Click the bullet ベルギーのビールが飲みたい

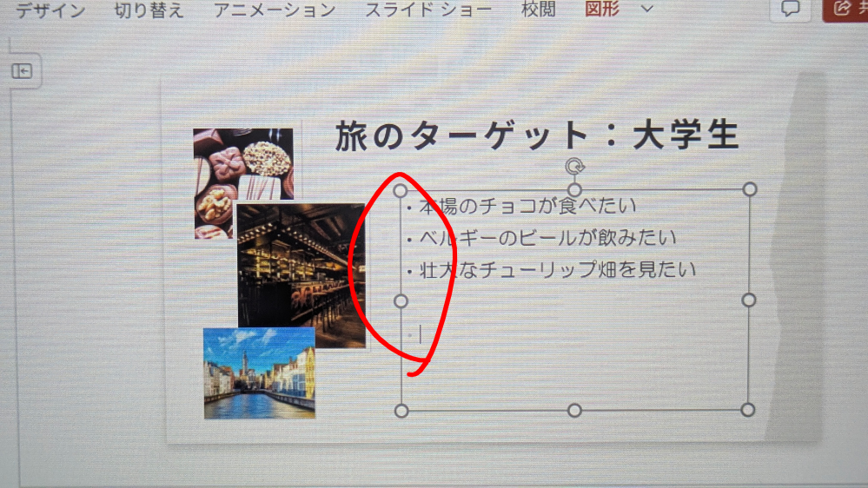pyautogui.click(x=547, y=238)
